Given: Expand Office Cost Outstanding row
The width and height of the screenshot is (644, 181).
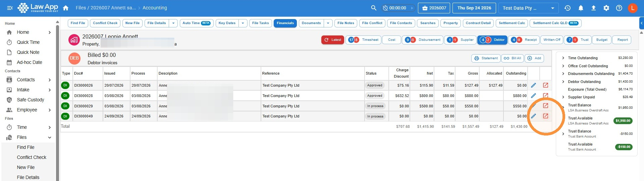Looking at the screenshot, I should coord(563,66).
